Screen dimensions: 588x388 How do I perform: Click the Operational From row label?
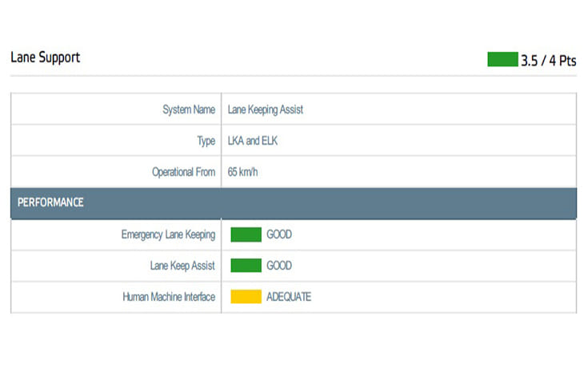tap(183, 172)
